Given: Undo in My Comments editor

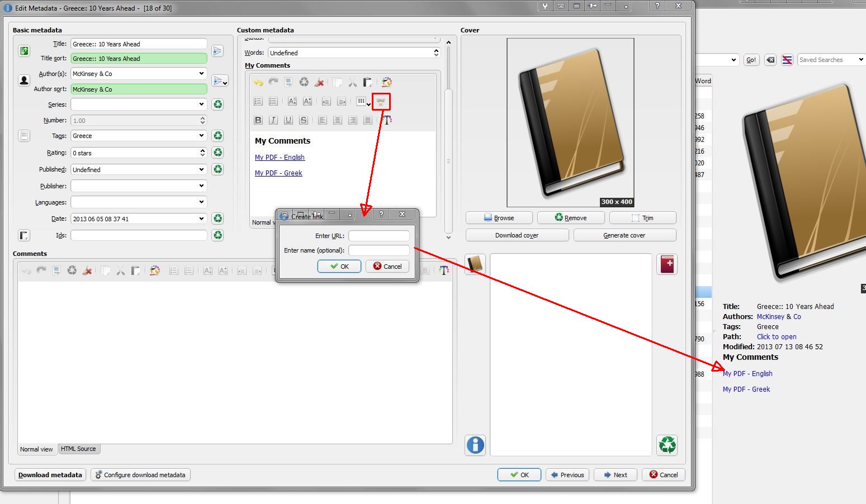Looking at the screenshot, I should 258,82.
